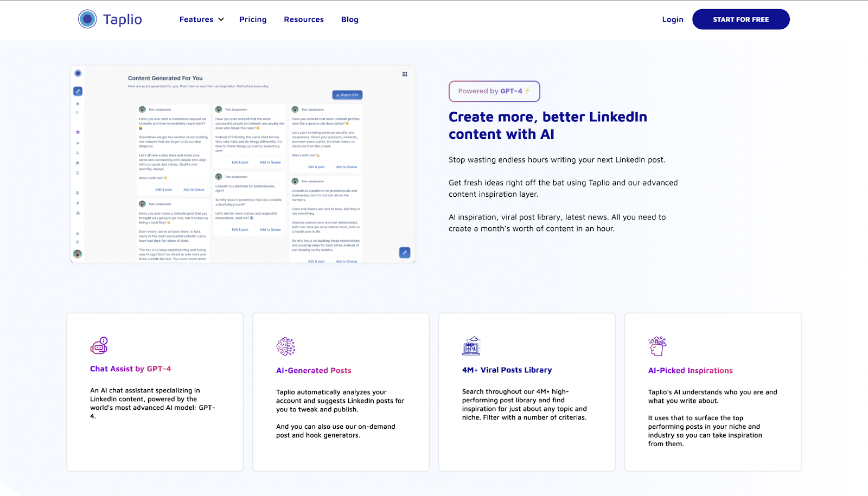Open the settings gear icon in preview sidebar

[x=78, y=234]
